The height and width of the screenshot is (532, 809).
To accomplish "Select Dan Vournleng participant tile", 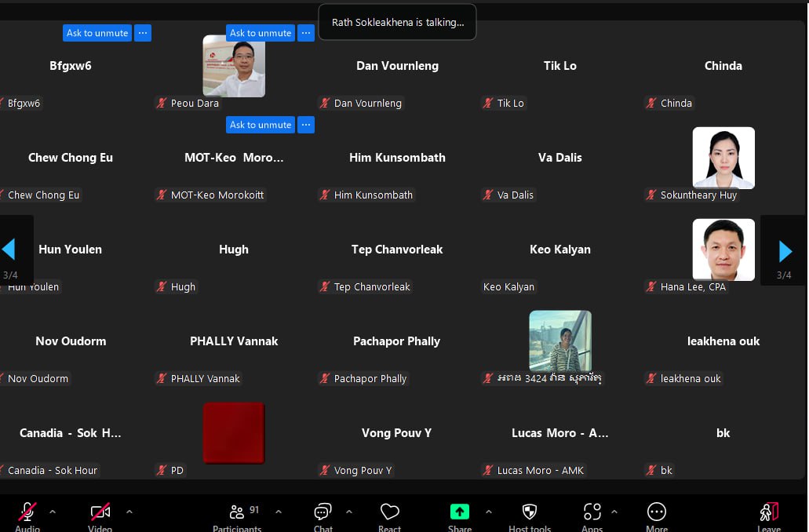I will tap(397, 66).
